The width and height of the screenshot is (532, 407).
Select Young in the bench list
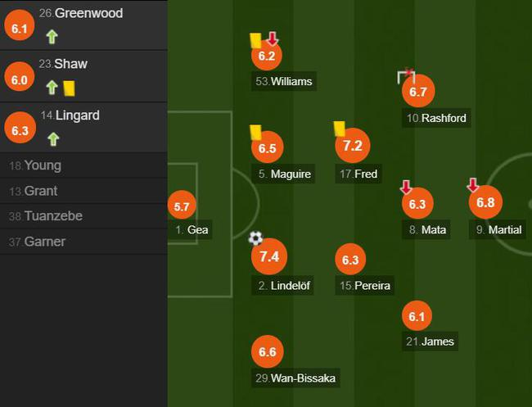43,165
